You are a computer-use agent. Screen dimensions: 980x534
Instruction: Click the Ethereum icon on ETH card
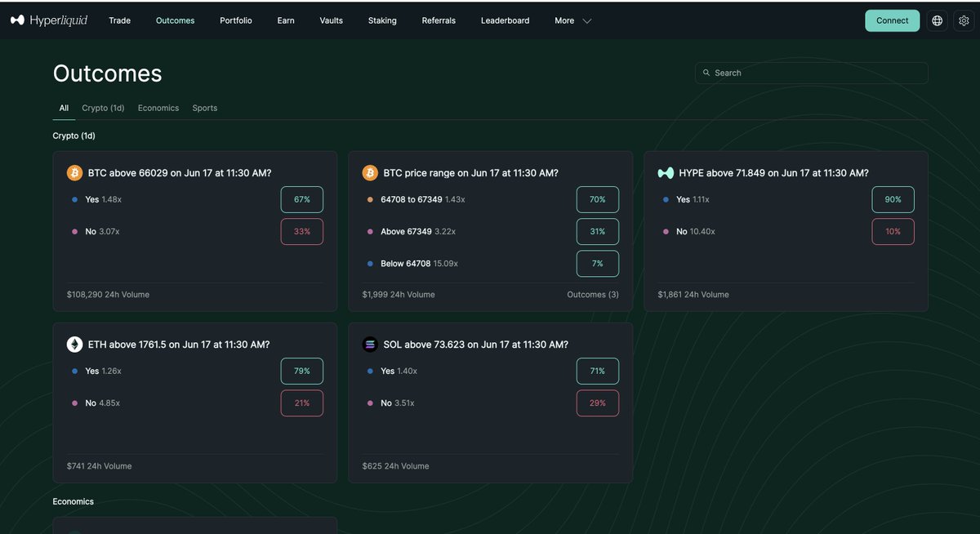pos(74,345)
